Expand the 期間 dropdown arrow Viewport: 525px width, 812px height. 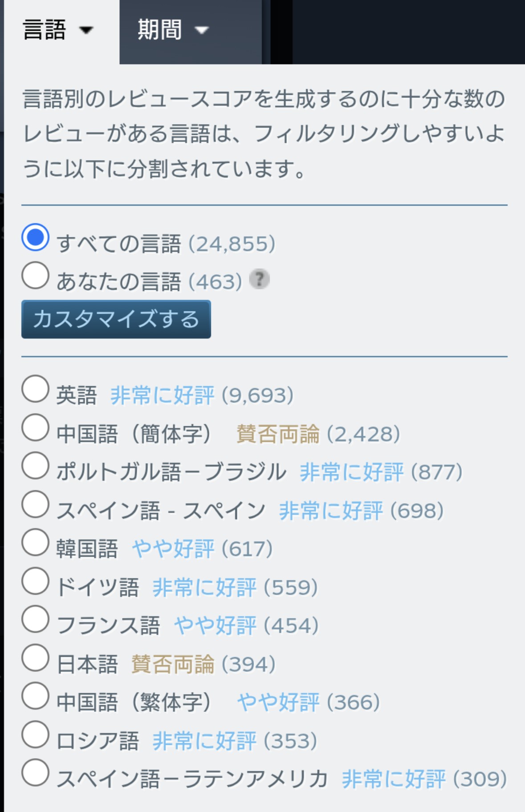202,30
